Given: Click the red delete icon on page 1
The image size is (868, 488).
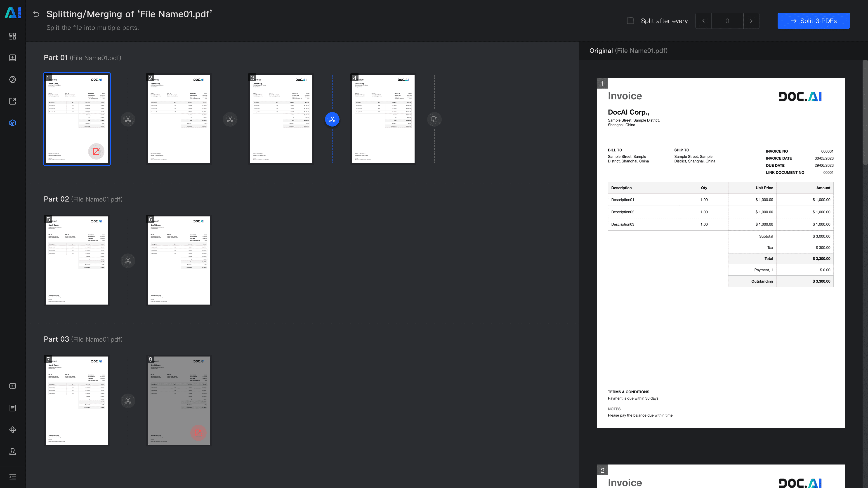Looking at the screenshot, I should click(x=96, y=151).
